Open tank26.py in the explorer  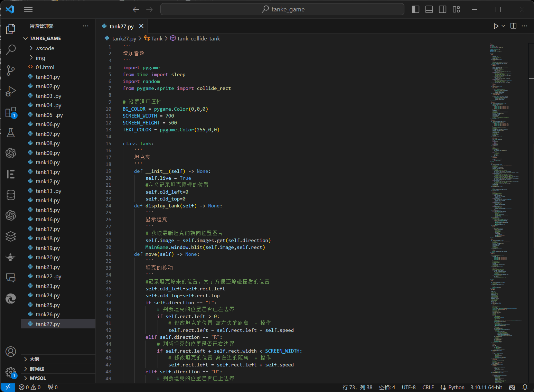[x=58, y=314]
